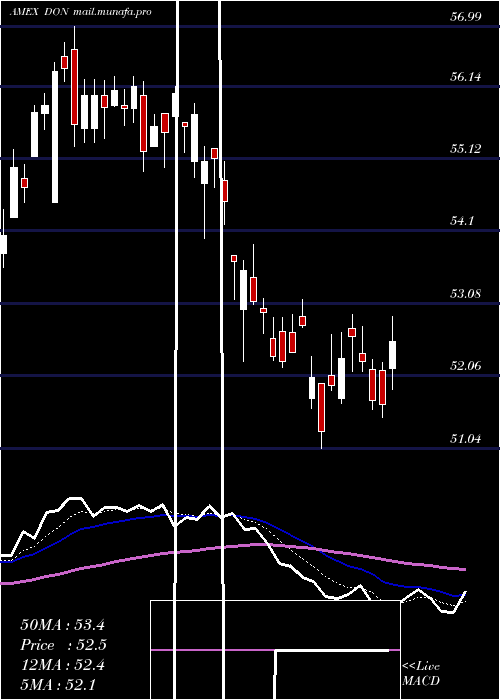500x700 pixels.
Task: Click the AMEX DON mail.munafa.pro title text
Action: click(x=80, y=11)
